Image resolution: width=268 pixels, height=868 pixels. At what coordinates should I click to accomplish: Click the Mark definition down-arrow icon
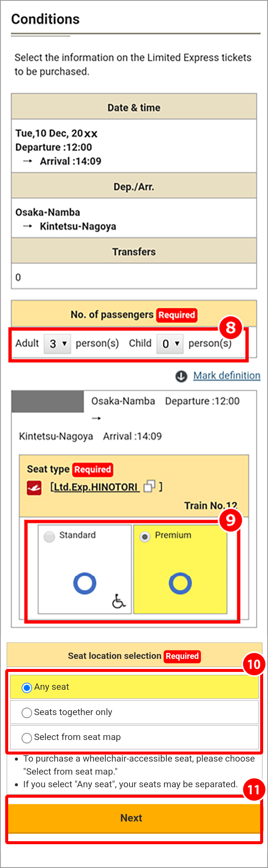tap(181, 376)
